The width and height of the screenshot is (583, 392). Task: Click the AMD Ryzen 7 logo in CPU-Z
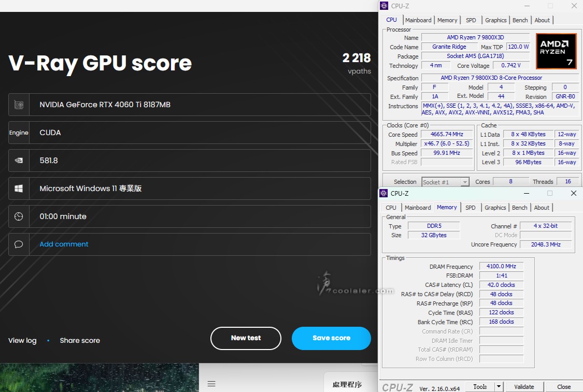556,51
